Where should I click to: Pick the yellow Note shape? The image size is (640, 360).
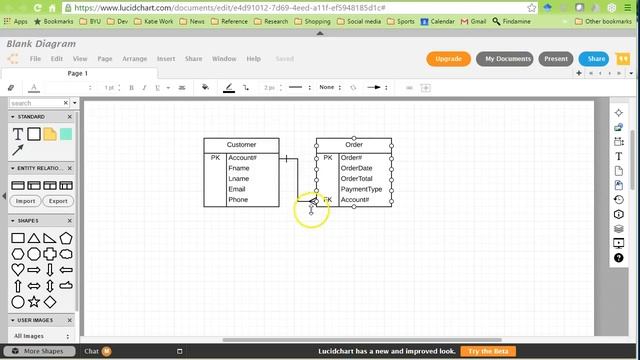click(50, 134)
